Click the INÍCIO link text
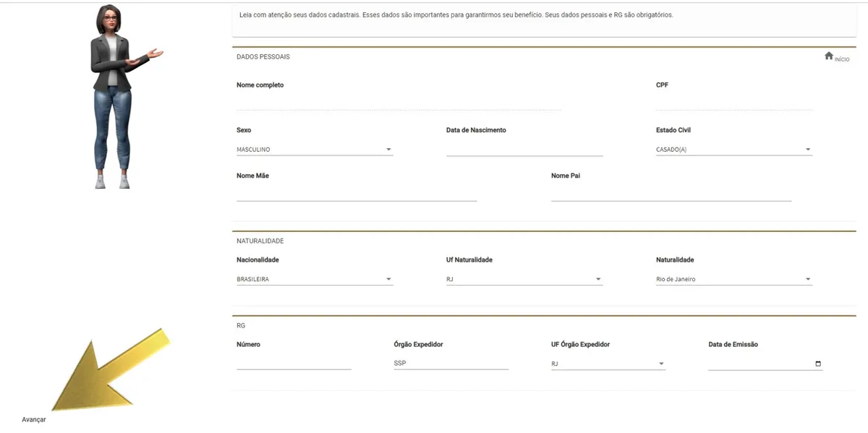868x433 pixels. pos(842,59)
